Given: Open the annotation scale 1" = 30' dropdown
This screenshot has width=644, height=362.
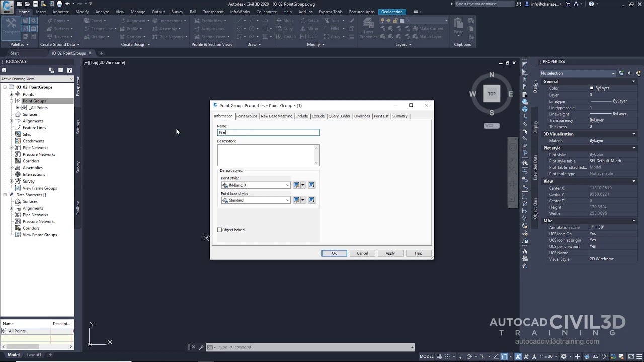Looking at the screenshot, I should pos(548,356).
